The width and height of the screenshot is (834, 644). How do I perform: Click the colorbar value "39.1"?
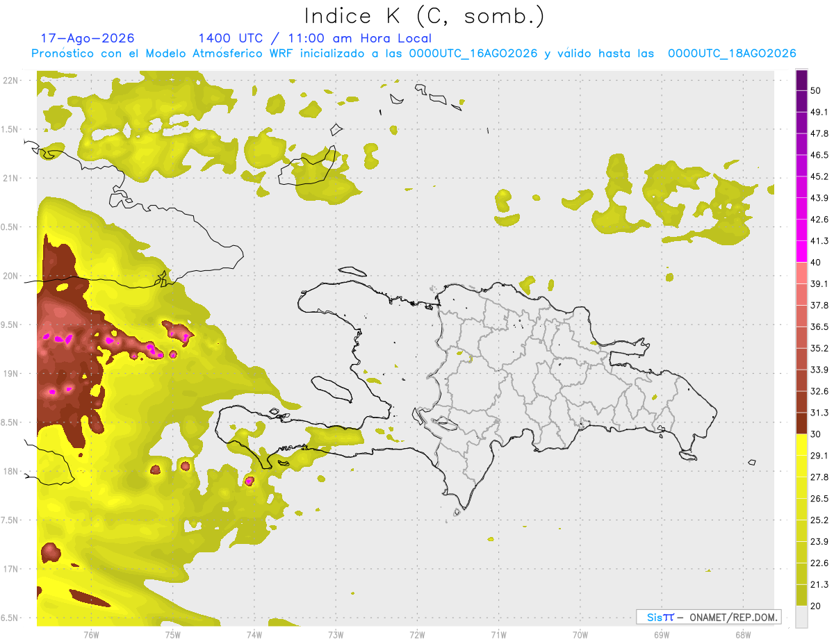[x=819, y=283]
